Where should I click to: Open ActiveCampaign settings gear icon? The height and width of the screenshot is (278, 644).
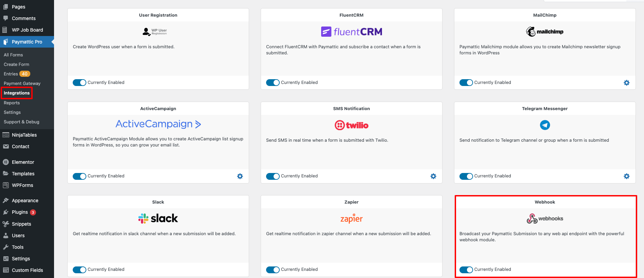(x=240, y=176)
